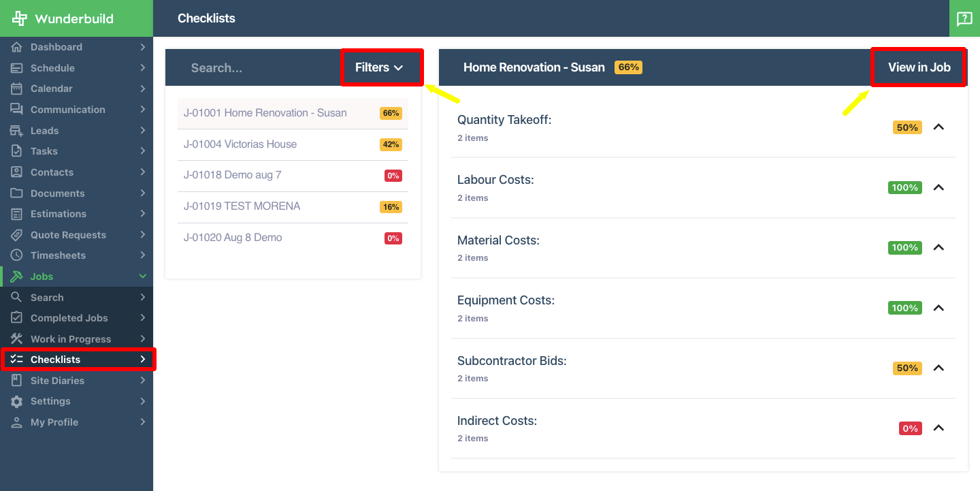Viewport: 980px width, 491px height.
Task: Select job J-01018 Demo aug 7
Action: click(293, 175)
